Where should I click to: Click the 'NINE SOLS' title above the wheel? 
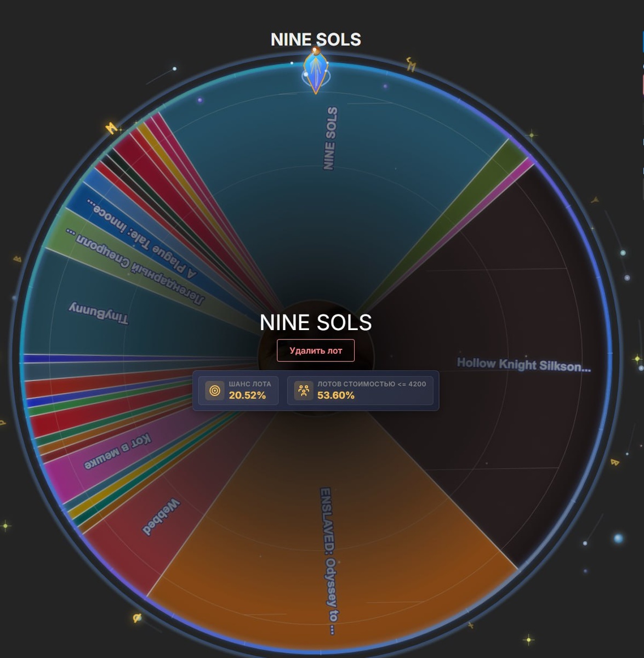pos(316,39)
